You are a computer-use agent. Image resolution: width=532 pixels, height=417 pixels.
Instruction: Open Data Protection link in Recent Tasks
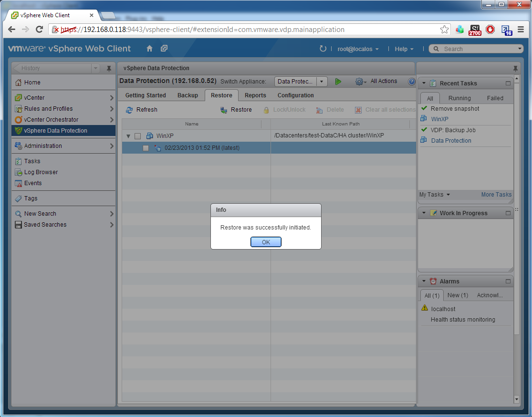451,140
